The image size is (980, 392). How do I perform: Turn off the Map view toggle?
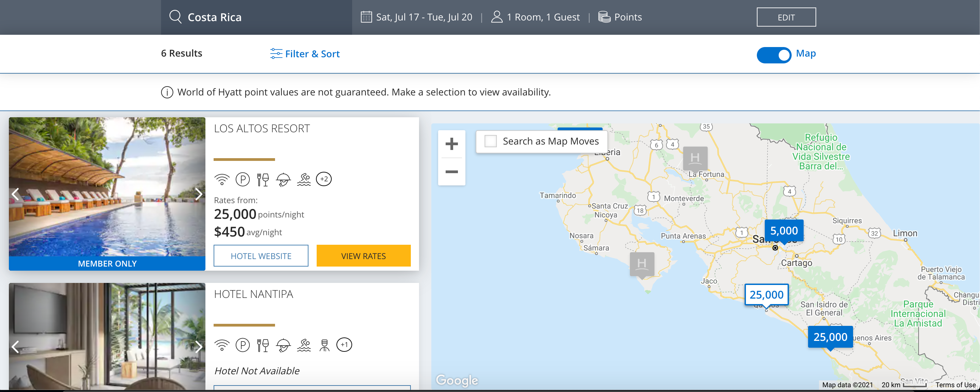774,55
